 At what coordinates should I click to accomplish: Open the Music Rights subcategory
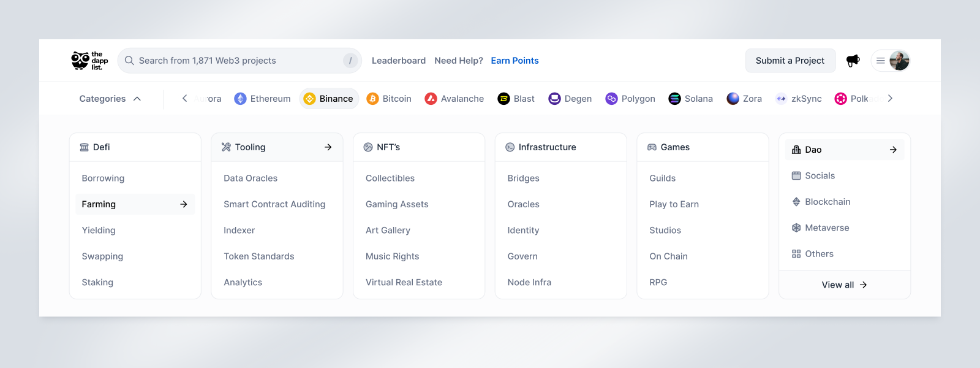[x=393, y=256]
